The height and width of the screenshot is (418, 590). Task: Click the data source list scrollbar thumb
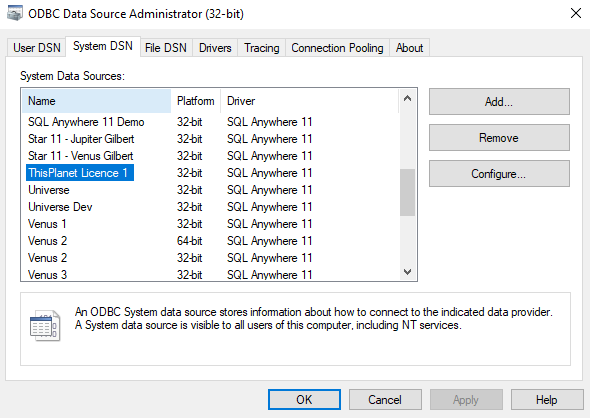tap(407, 192)
